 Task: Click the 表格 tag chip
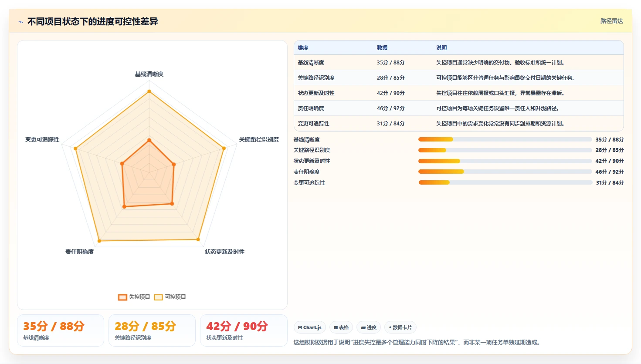coord(341,327)
